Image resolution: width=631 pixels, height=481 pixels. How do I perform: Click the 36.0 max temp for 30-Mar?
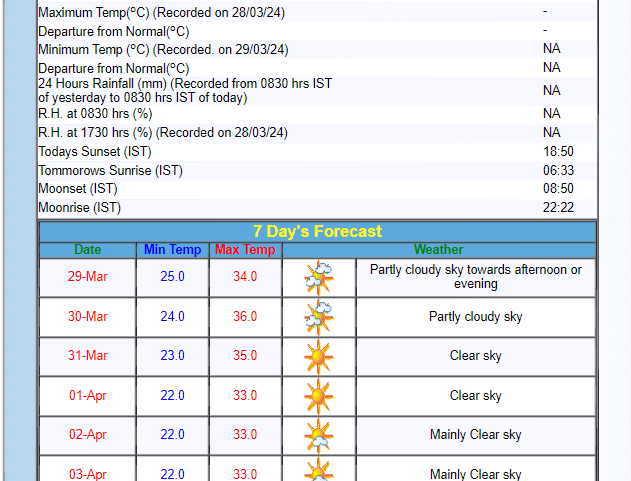pos(245,317)
